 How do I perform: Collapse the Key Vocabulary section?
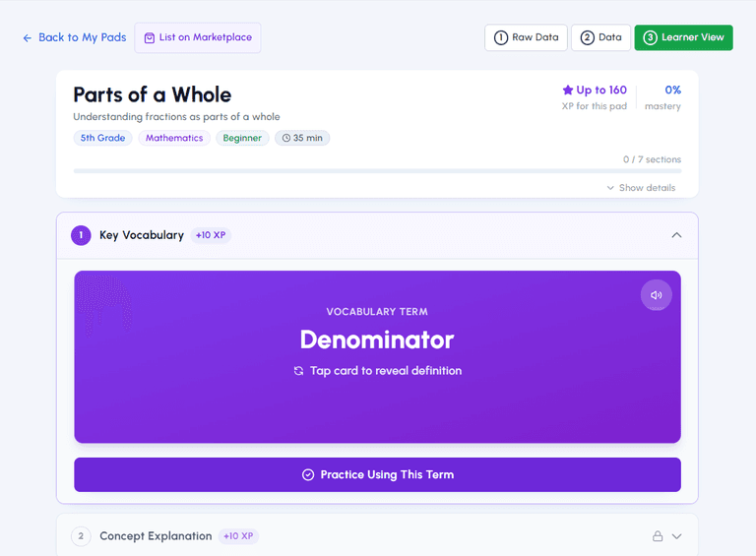(676, 235)
